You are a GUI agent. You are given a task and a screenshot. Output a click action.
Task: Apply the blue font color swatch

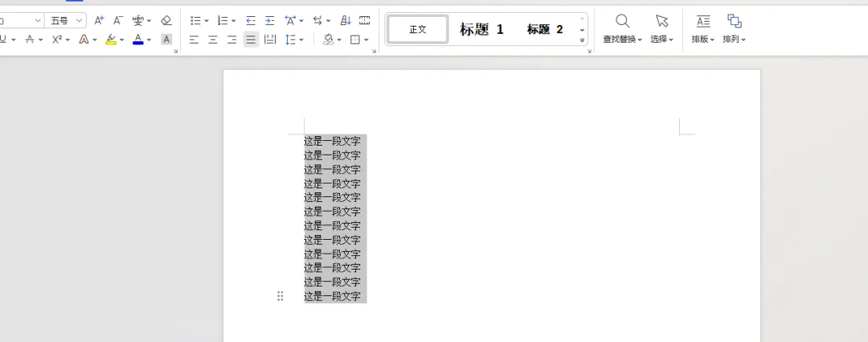click(x=137, y=39)
